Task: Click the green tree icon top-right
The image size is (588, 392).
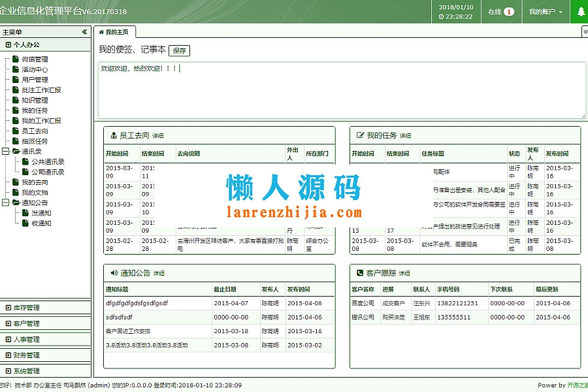Action: (x=581, y=12)
